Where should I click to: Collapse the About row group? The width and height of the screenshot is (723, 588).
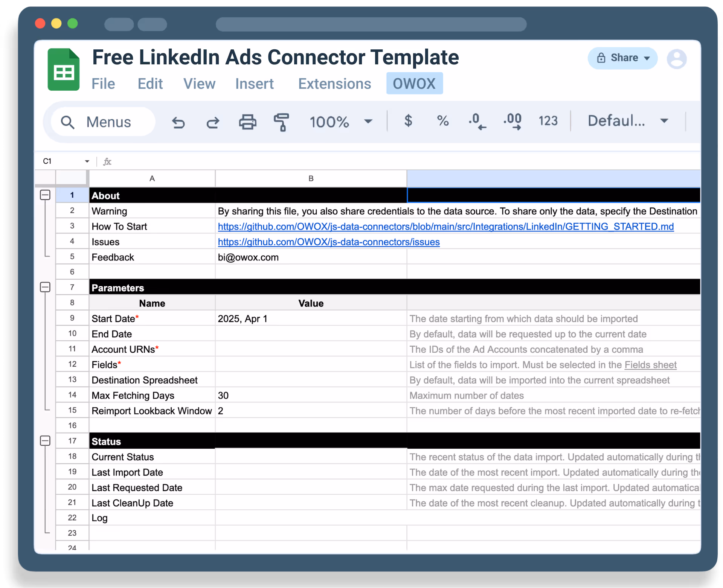click(45, 195)
